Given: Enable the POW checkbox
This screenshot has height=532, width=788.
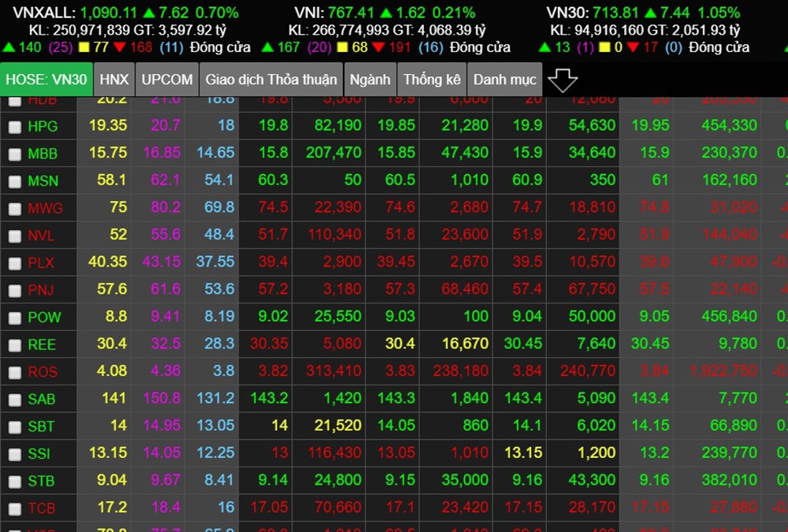Looking at the screenshot, I should tap(15, 318).
